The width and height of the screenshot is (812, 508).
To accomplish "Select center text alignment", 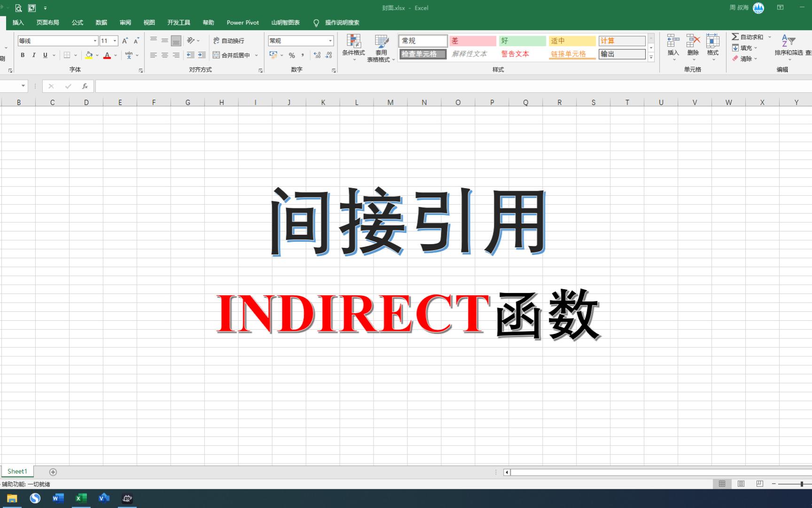I will [x=165, y=55].
